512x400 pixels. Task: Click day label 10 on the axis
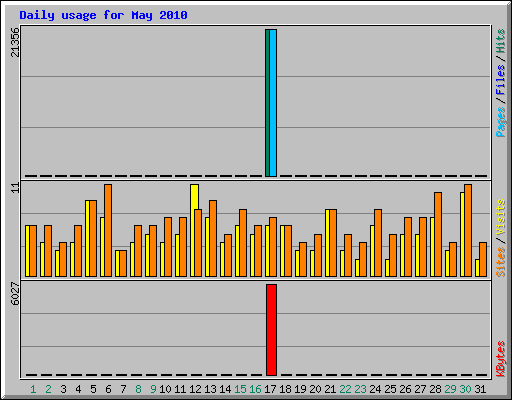165,389
